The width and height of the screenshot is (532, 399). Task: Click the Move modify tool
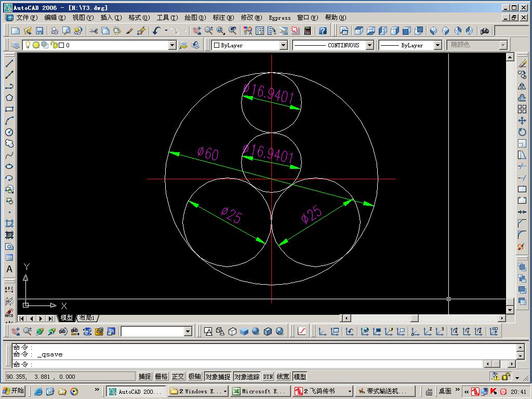[x=522, y=121]
